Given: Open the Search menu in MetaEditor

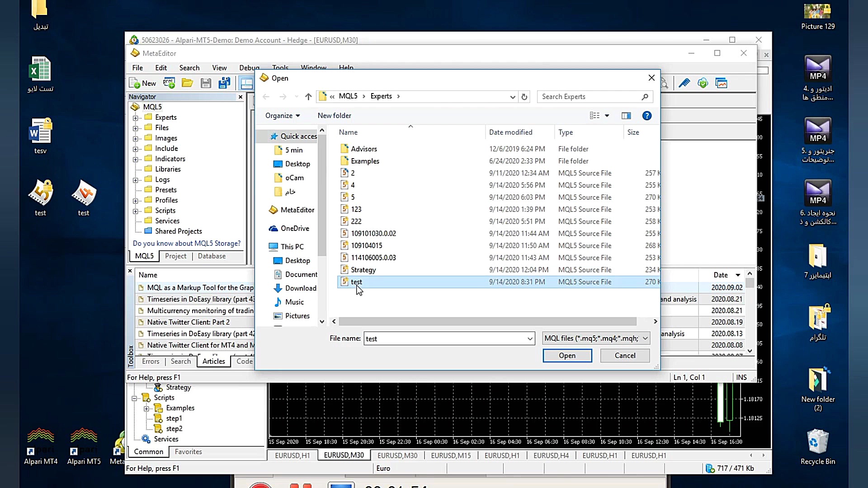Looking at the screenshot, I should [189, 68].
